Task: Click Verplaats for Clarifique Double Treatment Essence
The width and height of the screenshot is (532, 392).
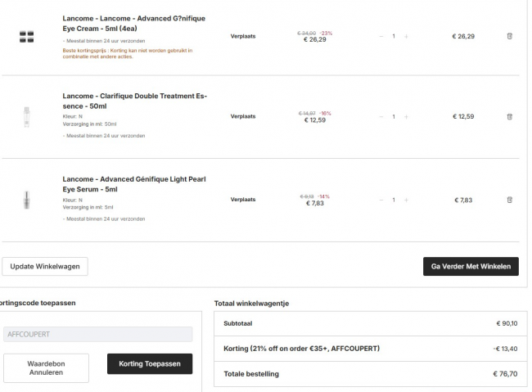Action: coord(242,116)
